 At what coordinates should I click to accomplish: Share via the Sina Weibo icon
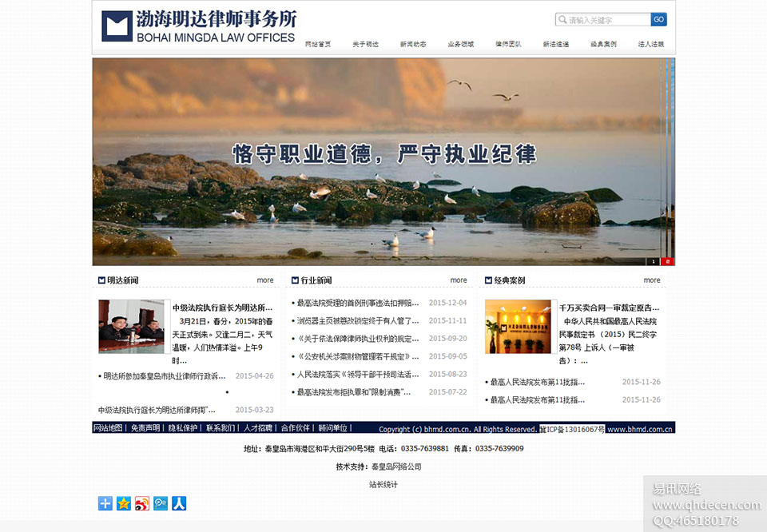click(142, 503)
